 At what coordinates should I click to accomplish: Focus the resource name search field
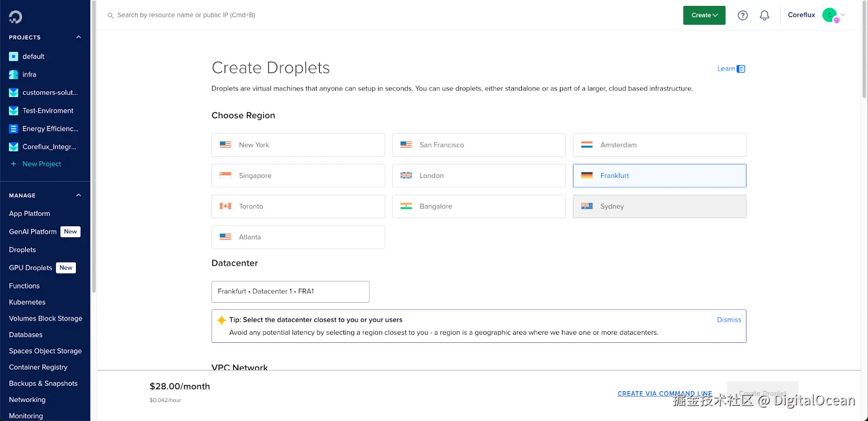pyautogui.click(x=186, y=15)
